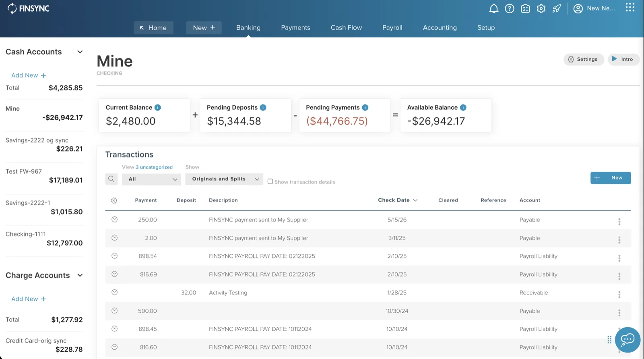Collapse the Charge Accounts section

tap(80, 276)
